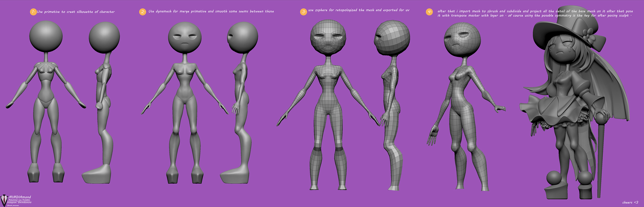
Task: Select the step 1 front-view primitive figure
Action: [x=46, y=102]
